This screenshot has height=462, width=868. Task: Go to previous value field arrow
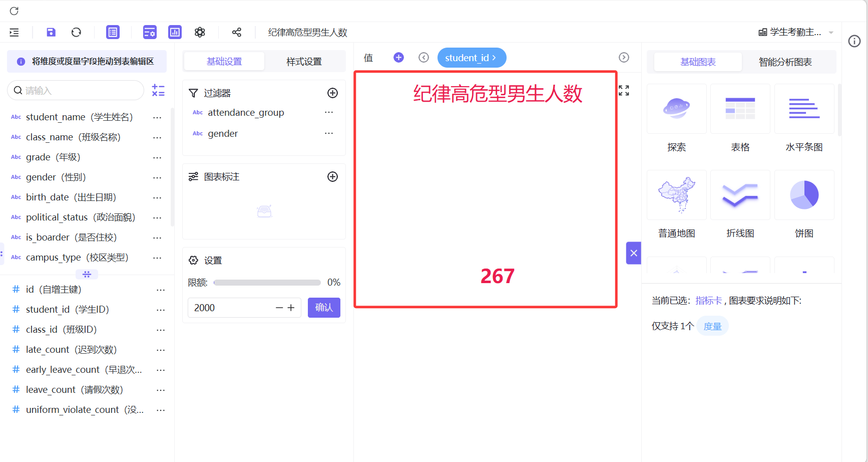click(424, 58)
